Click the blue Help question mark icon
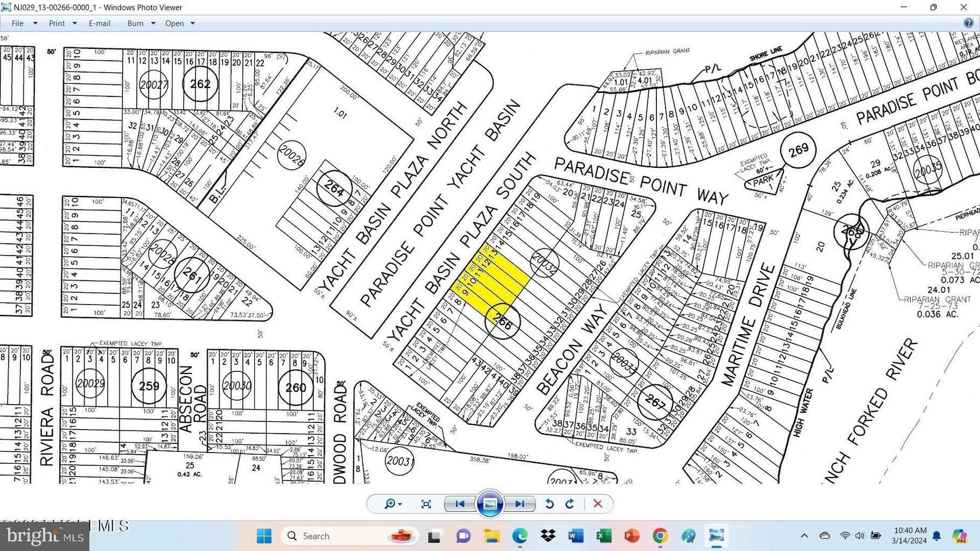This screenshot has width=980, height=551. 968,23
